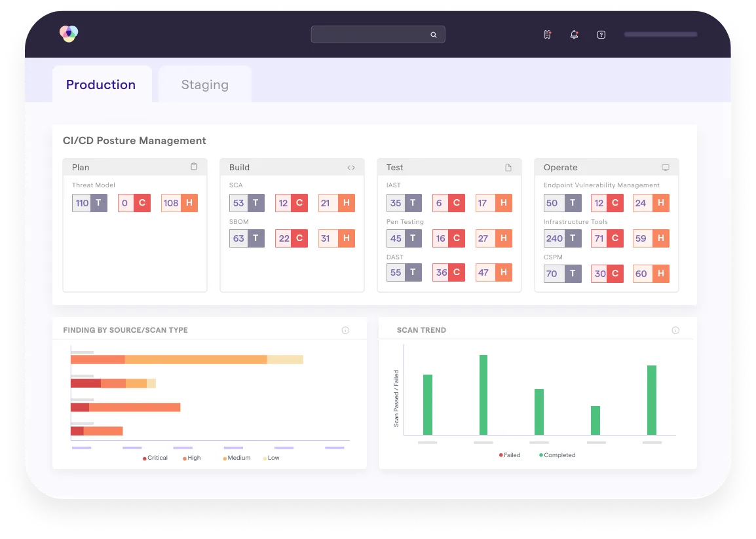Click the app logo in the top-left corner
756x539 pixels.
pyautogui.click(x=68, y=33)
